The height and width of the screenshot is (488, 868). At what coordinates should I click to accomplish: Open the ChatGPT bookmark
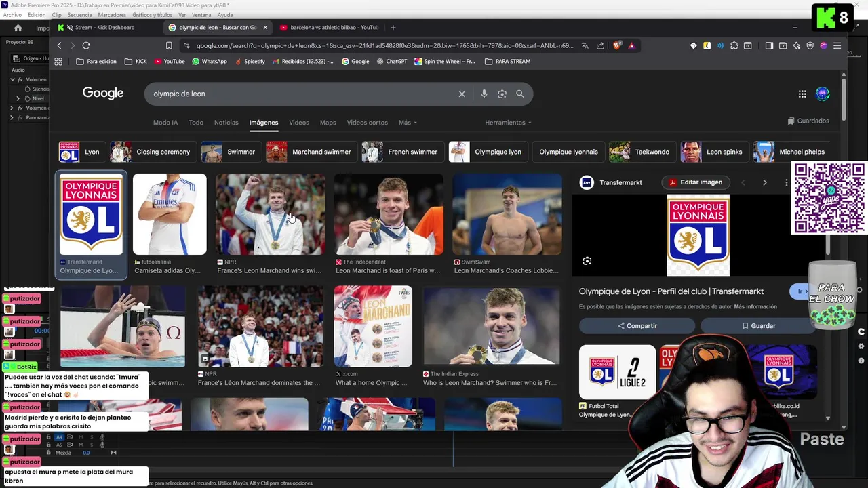click(x=391, y=61)
